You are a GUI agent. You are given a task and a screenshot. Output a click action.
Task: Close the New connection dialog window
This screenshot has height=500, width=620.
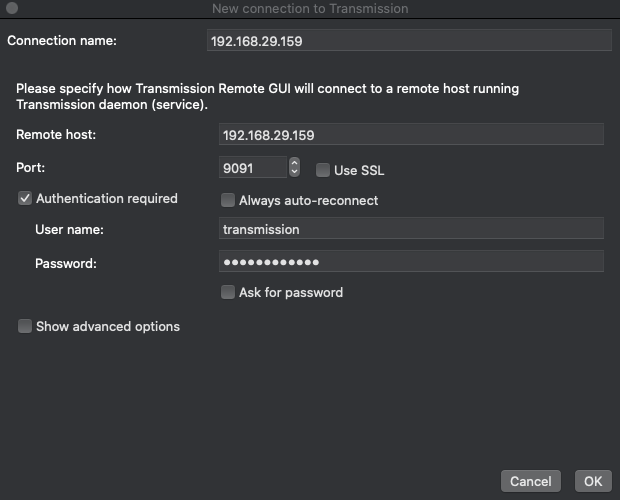pos(12,8)
